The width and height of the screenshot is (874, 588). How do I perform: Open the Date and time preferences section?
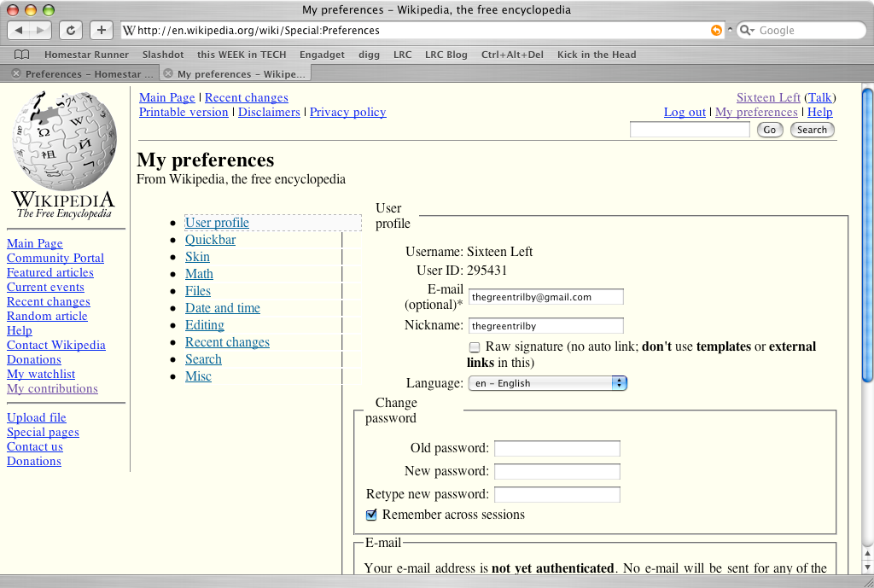pos(223,308)
